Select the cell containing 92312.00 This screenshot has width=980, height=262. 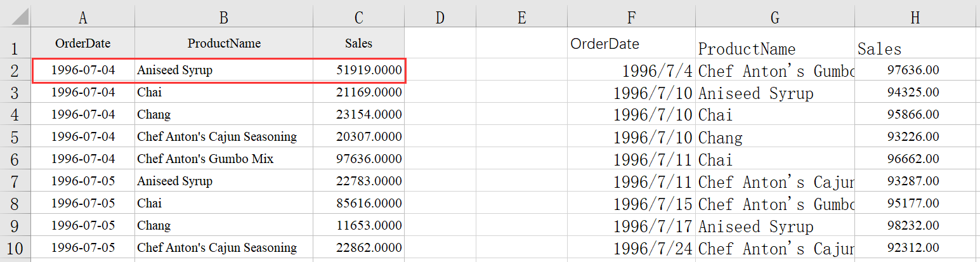[915, 247]
